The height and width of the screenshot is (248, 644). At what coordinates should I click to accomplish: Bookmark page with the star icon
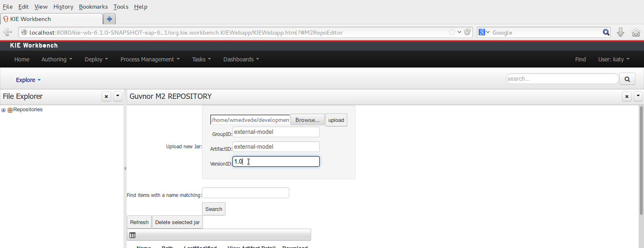pos(452,32)
